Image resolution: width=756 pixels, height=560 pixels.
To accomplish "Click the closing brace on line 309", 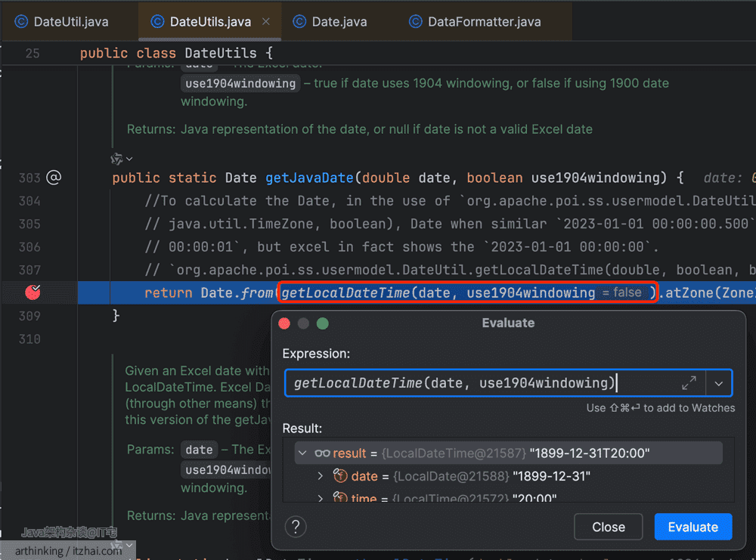I will coord(116,316).
